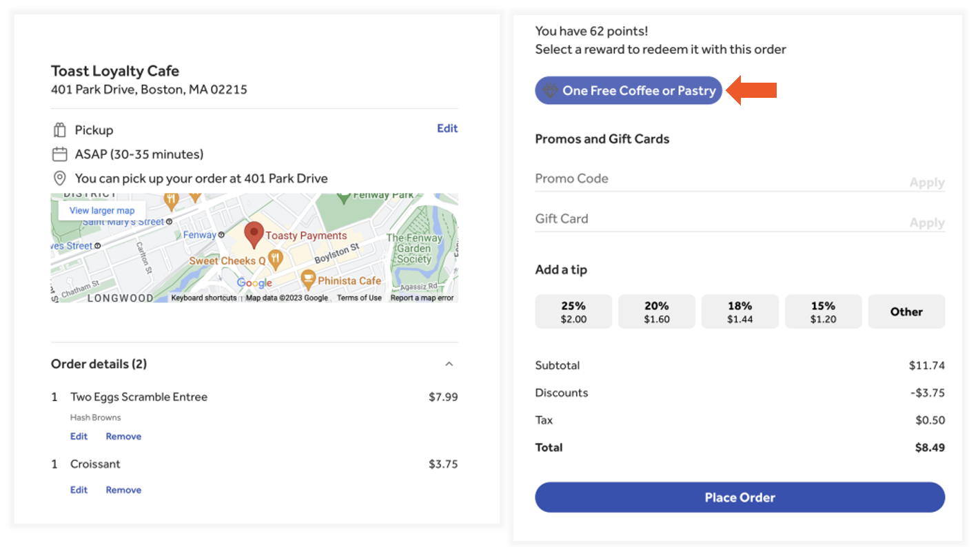This screenshot has height=547, width=980.
Task: Open View larger map link
Action: tap(102, 211)
